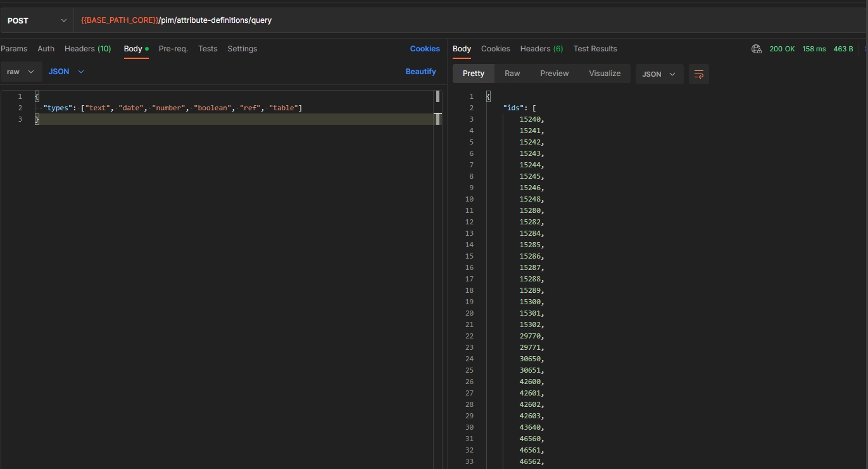
Task: Open the Auth tab
Action: pyautogui.click(x=46, y=49)
